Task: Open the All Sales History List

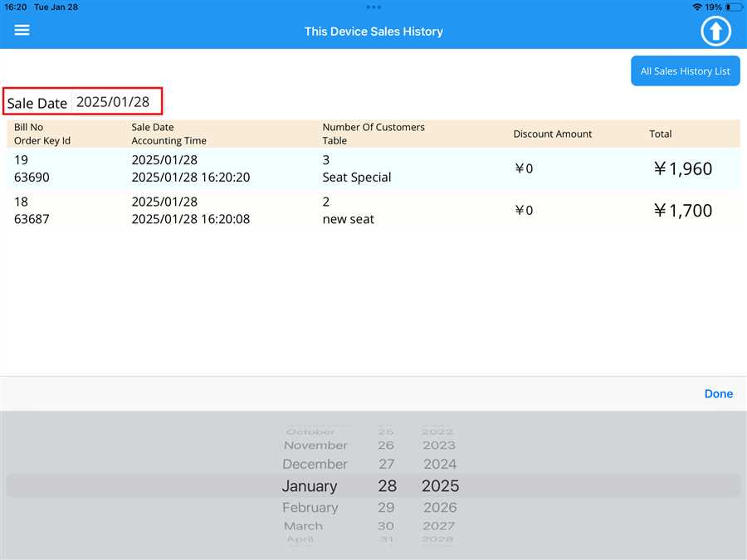Action: pyautogui.click(x=685, y=71)
